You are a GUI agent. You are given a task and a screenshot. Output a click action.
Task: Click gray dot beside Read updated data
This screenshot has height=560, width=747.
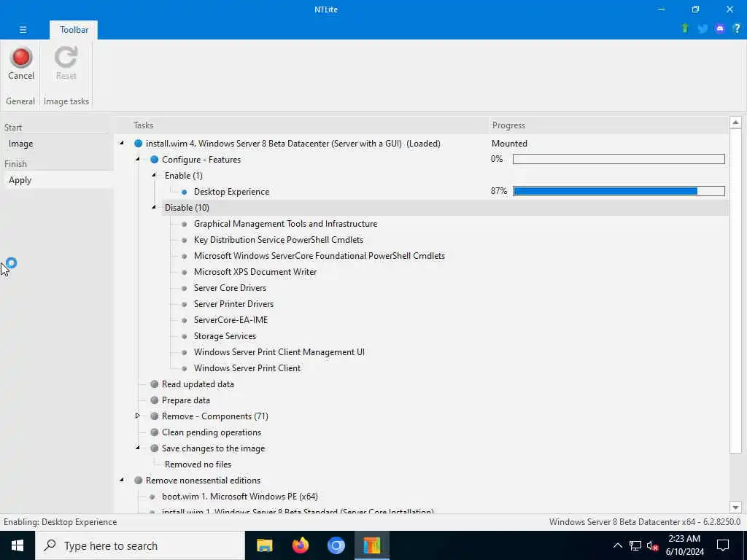pos(155,384)
